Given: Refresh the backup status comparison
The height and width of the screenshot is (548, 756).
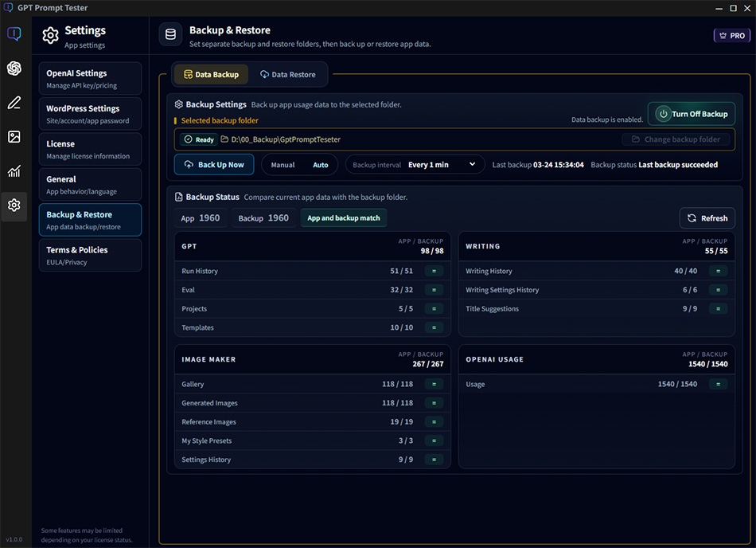Looking at the screenshot, I should click(707, 218).
